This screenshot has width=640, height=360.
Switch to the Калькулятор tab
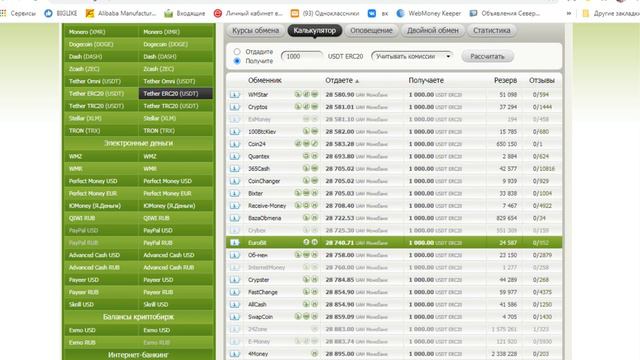click(315, 31)
